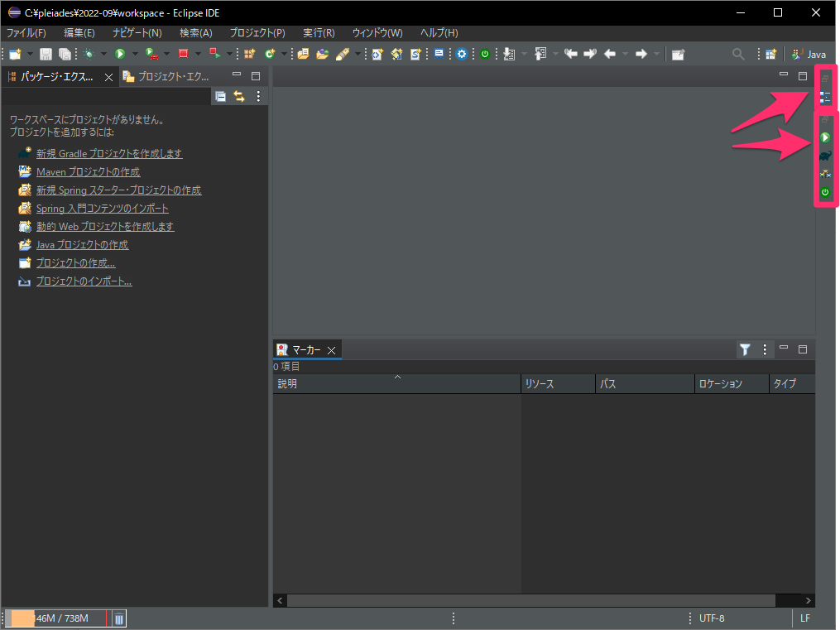Click the filter funnel icon in マーカー view

click(745, 350)
